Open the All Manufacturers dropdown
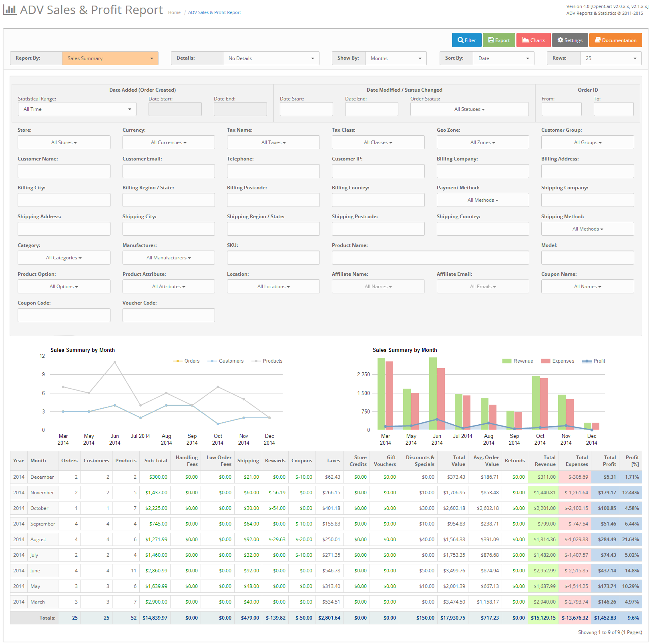Screen dimensions: 651x644 [x=169, y=258]
